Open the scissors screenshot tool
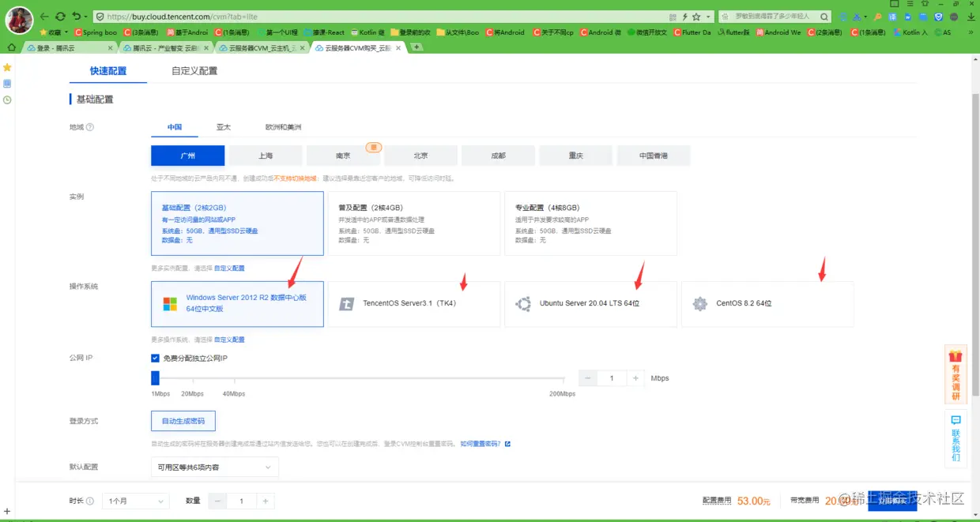This screenshot has height=522, width=980. (857, 17)
